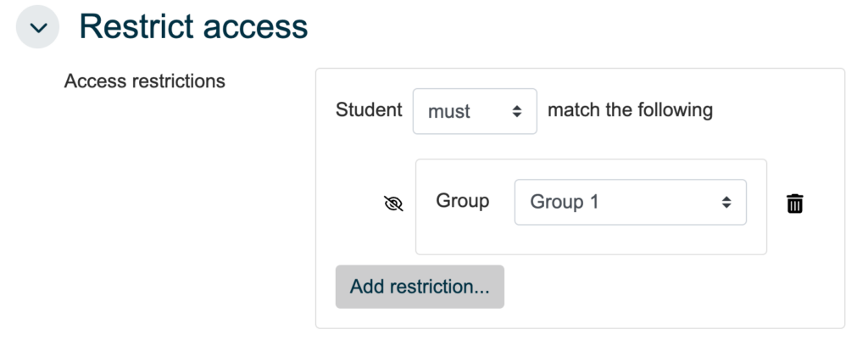Image resolution: width=868 pixels, height=346 pixels.
Task: Open the 'must' condition dropdown
Action: click(x=474, y=111)
